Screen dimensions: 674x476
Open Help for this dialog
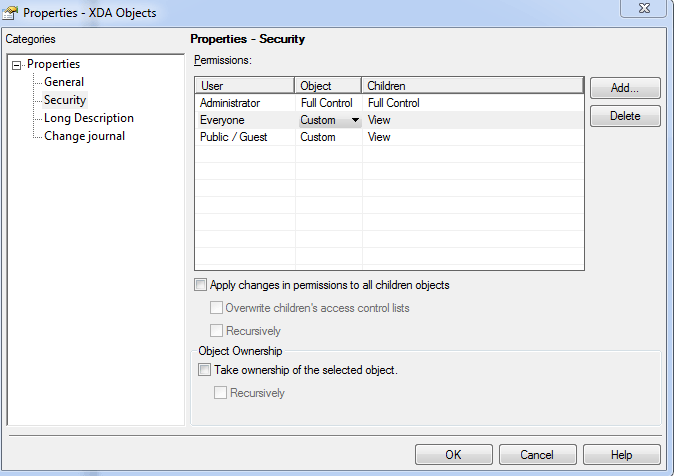(x=621, y=454)
